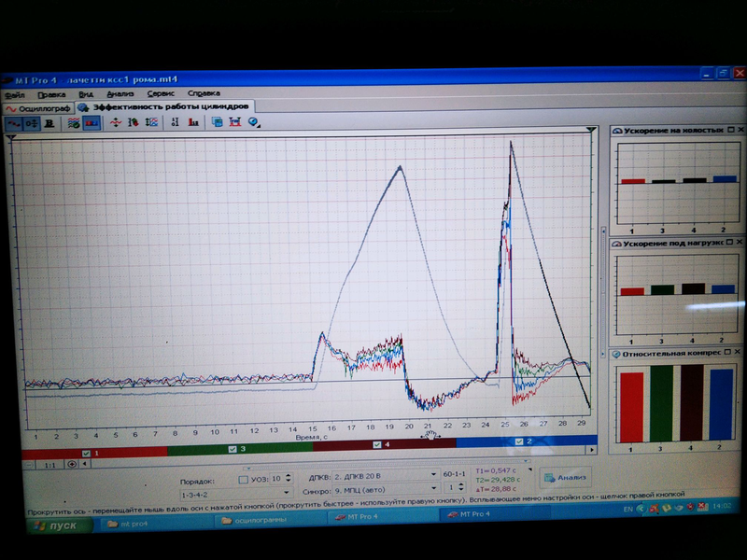Switch to the Осциллограф tab
This screenshot has height=560, width=747.
click(x=37, y=108)
